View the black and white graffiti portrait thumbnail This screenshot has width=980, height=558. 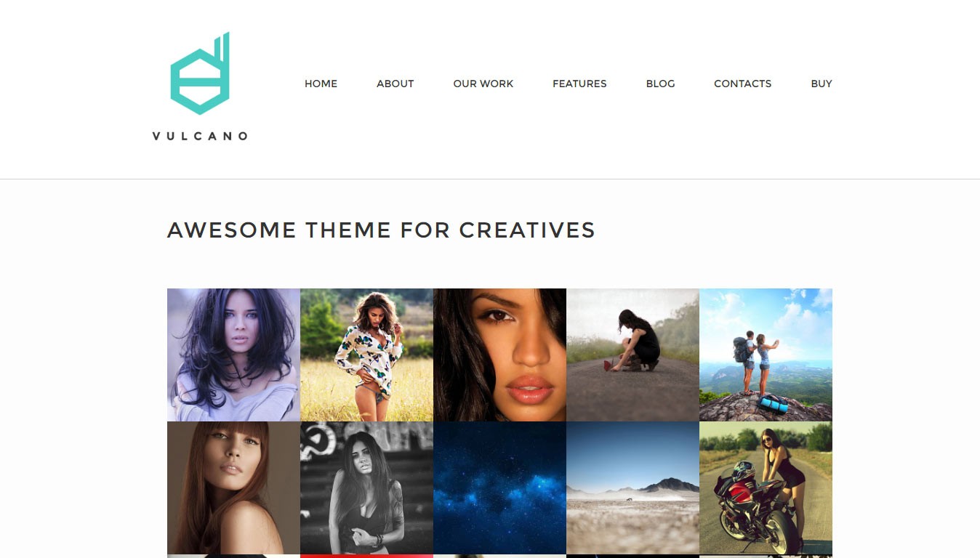click(x=366, y=488)
